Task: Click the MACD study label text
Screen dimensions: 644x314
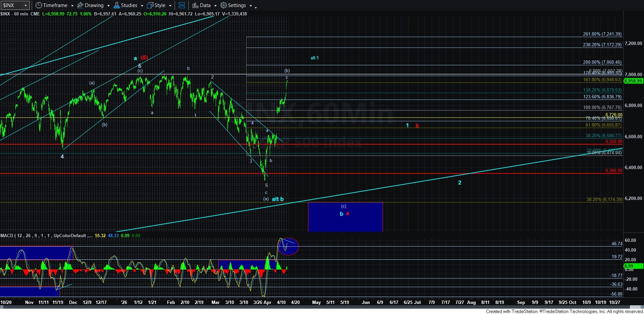Action: point(44,235)
